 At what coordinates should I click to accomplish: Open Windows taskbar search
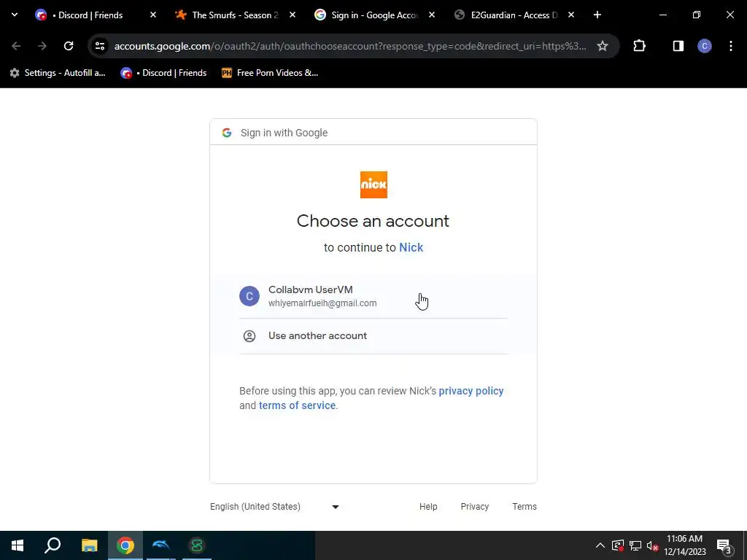(53, 545)
